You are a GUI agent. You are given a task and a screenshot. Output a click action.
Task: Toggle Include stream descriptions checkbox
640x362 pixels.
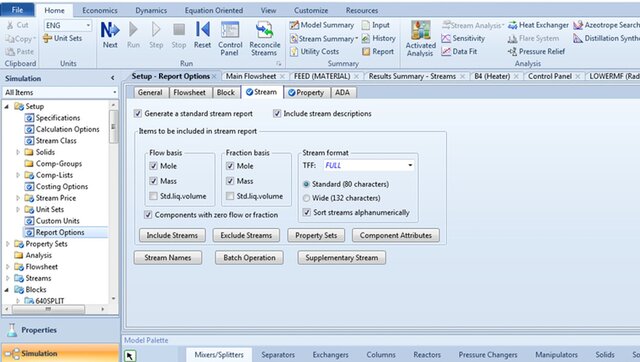pyautogui.click(x=277, y=113)
